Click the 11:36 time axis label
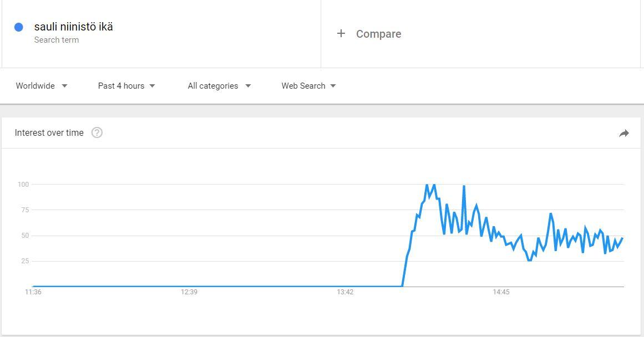644x337 pixels. point(33,292)
